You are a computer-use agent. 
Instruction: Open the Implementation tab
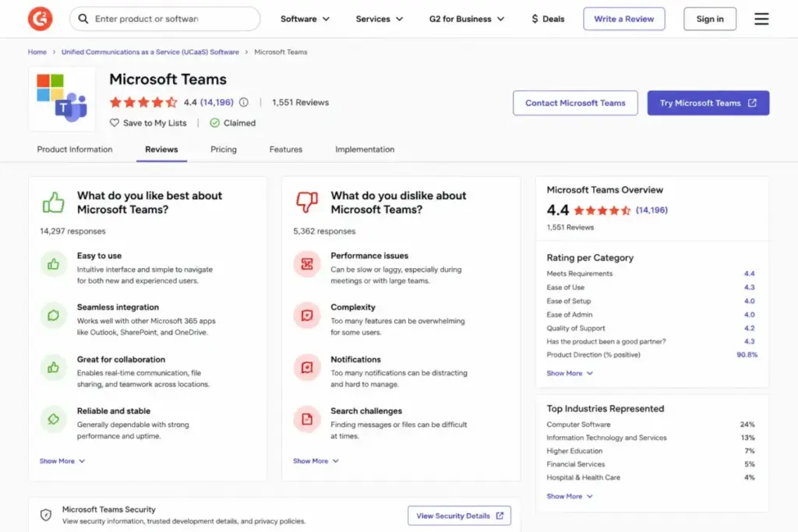coord(365,150)
